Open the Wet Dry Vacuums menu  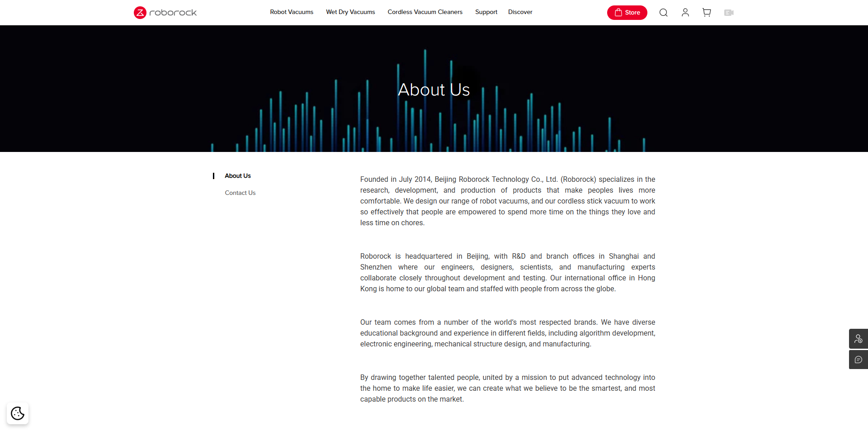(x=350, y=12)
